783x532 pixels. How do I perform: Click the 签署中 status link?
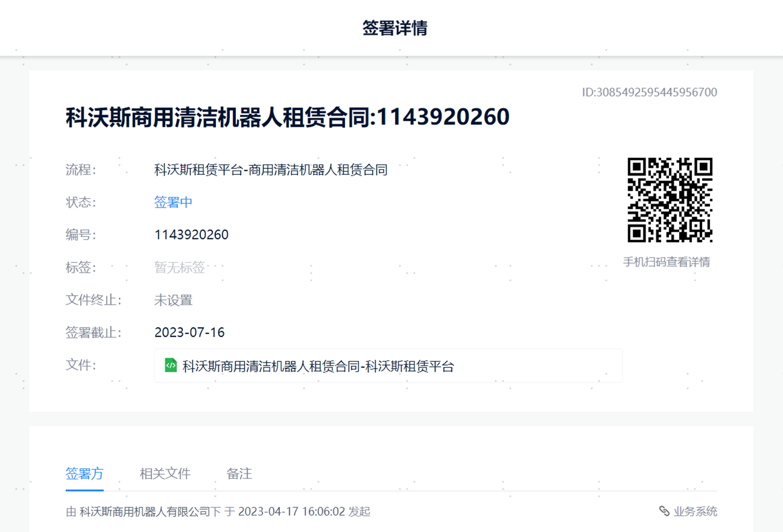coord(173,202)
